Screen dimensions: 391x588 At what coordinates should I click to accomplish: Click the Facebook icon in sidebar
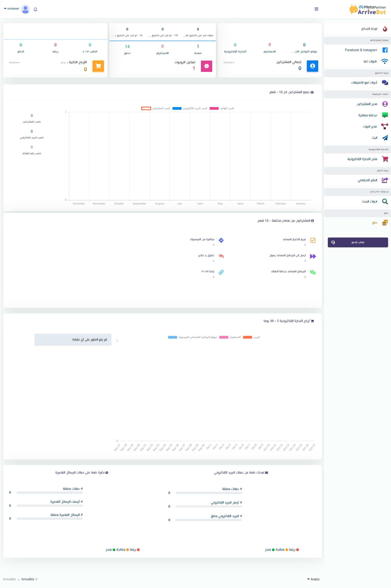click(x=385, y=50)
